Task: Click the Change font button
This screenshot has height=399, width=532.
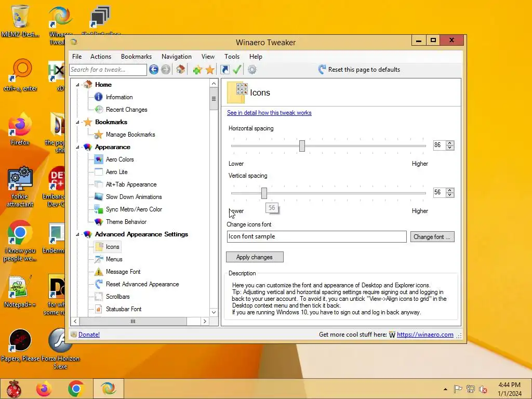Action: tap(432, 237)
